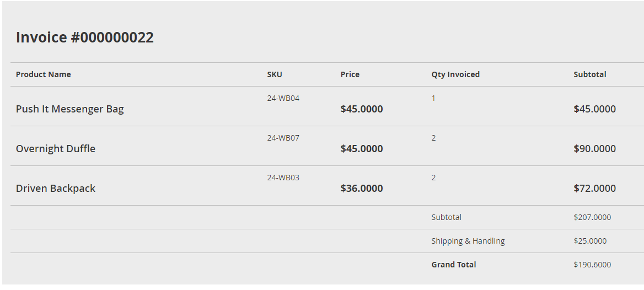This screenshot has width=644, height=290.
Task: Select the Qty Invoiced column header
Action: pos(455,74)
